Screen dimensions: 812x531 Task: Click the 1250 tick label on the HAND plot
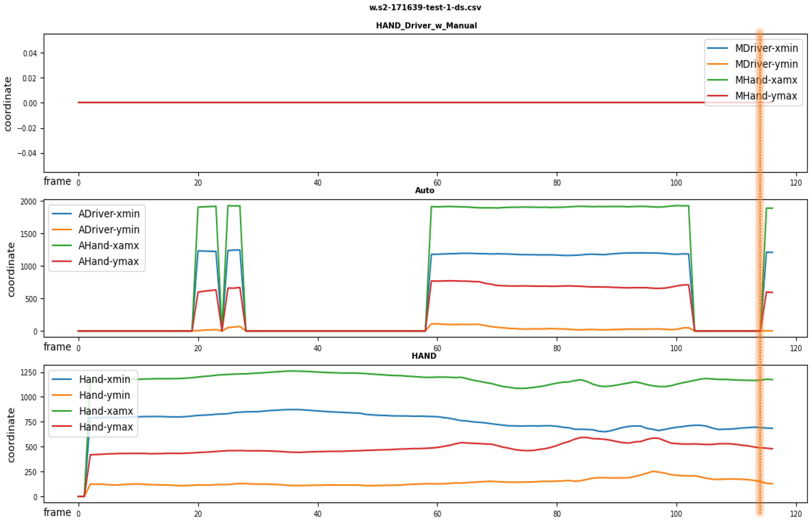tap(29, 373)
